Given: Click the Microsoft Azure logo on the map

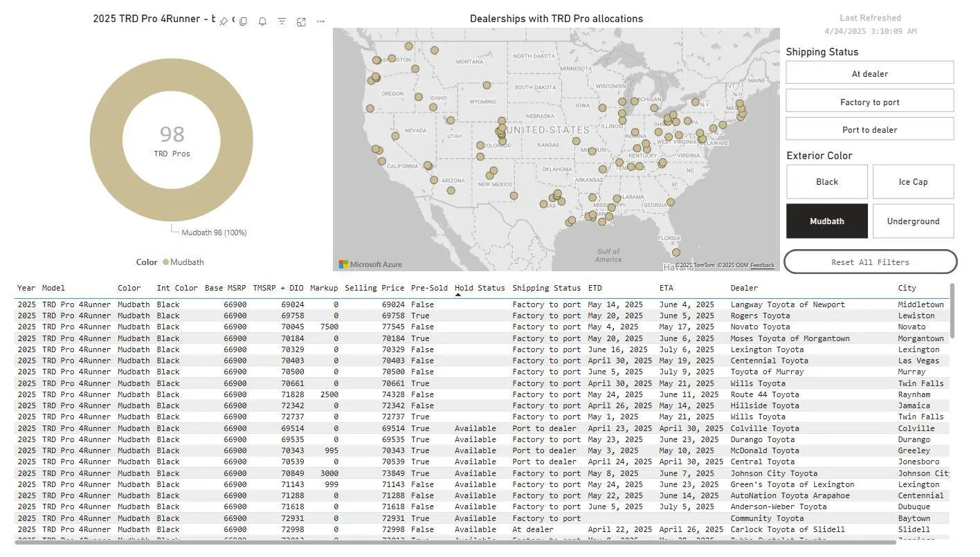Looking at the screenshot, I should 370,264.
